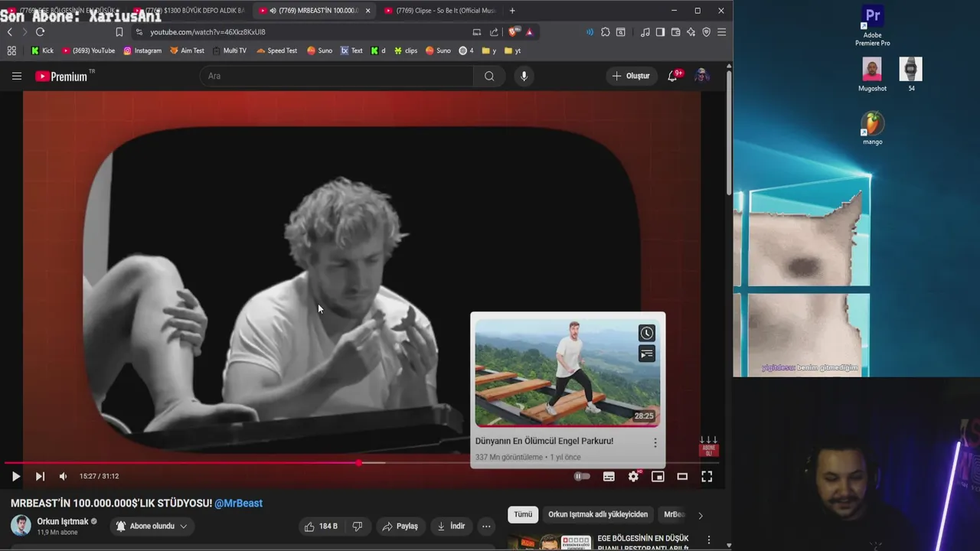This screenshot has height=551, width=980.
Task: Play the paused video
Action: pos(15,476)
